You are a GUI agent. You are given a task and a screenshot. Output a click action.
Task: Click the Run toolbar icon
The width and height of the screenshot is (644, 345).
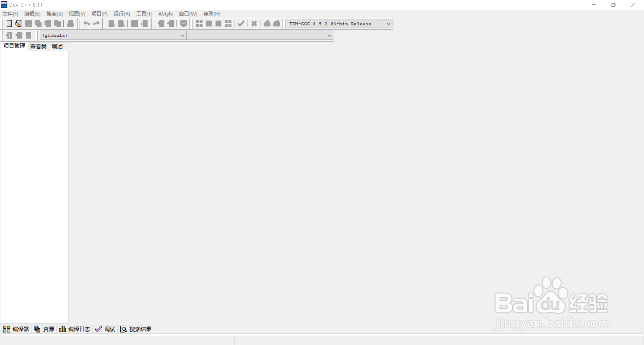coord(209,23)
